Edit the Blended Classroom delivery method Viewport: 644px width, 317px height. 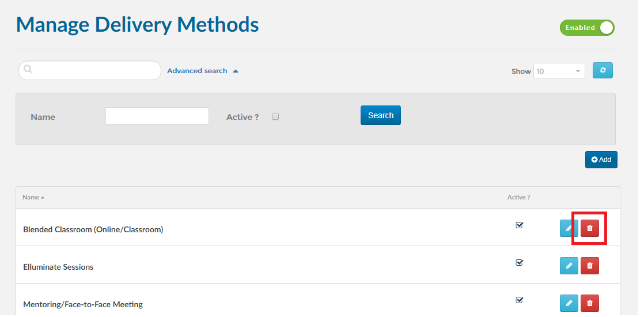click(569, 228)
